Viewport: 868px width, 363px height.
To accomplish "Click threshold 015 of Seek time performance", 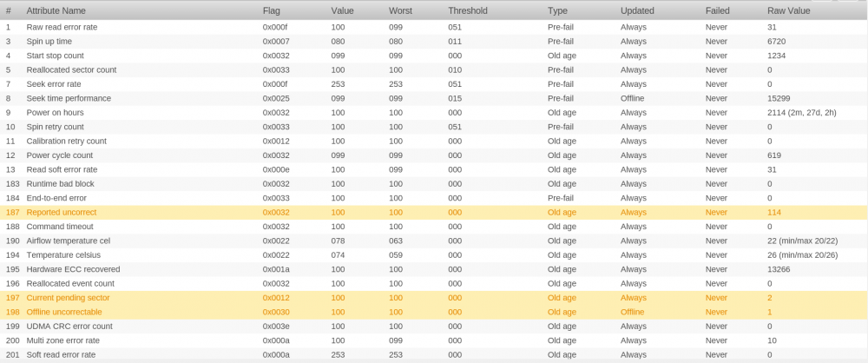I will click(x=455, y=98).
